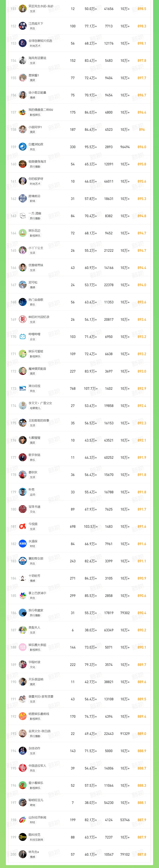Click the 江西观天下 account avatar
159x868 pixels.
coord(23,26)
